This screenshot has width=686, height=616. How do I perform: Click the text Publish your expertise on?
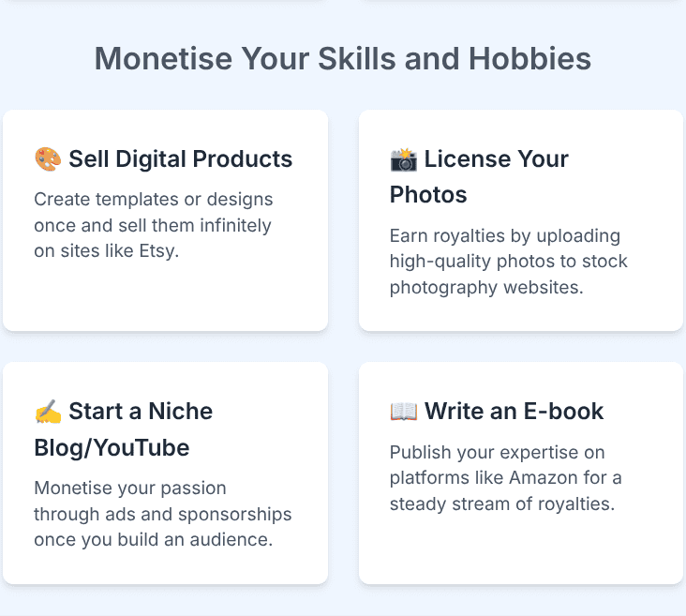[496, 453]
